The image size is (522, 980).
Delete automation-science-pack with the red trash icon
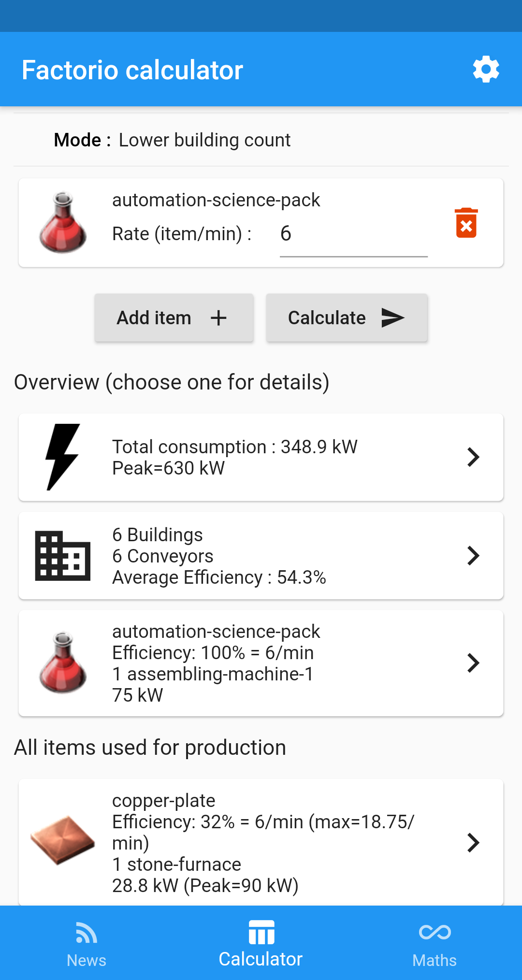tap(466, 223)
